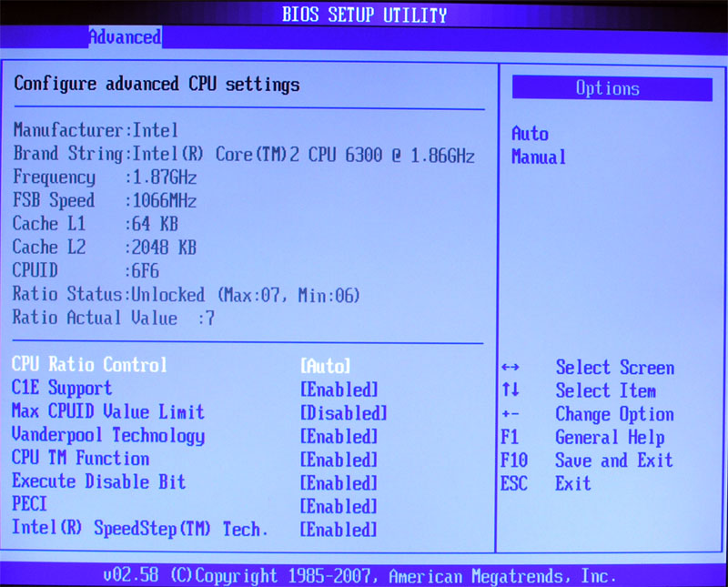Click the Change Option help text
The width and height of the screenshot is (728, 587).
pos(615,414)
